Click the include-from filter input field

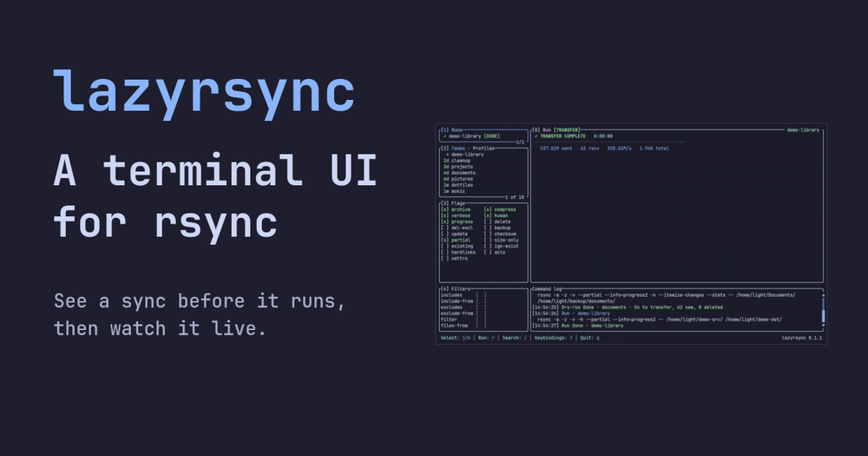pyautogui.click(x=481, y=301)
